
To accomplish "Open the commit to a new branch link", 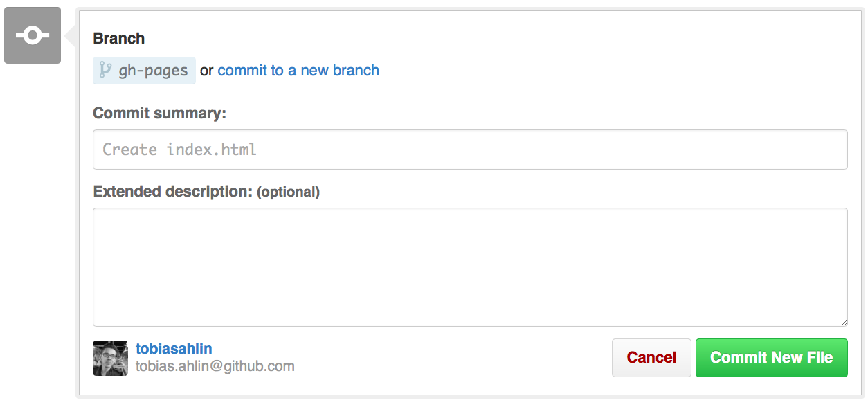I will 298,71.
